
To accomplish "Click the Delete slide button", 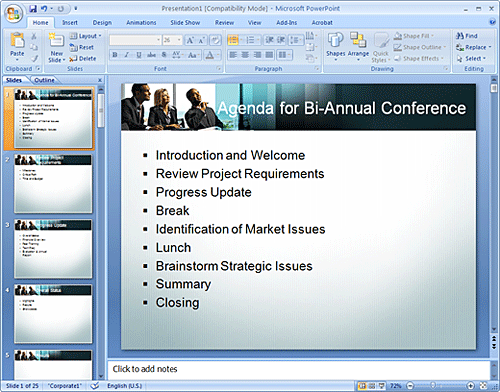I will 83,59.
